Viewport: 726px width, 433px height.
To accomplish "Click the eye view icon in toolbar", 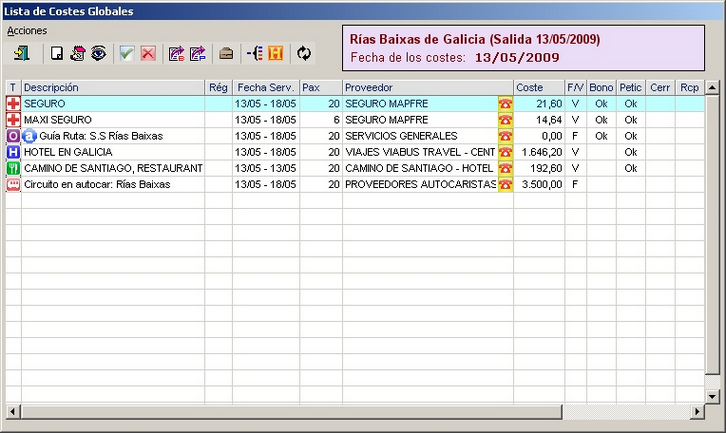I will (x=98, y=53).
